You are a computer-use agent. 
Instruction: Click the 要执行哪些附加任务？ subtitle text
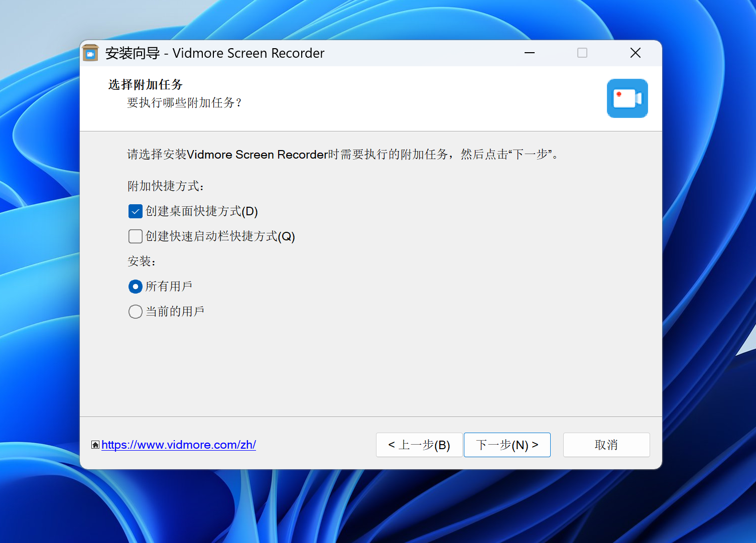tap(185, 103)
